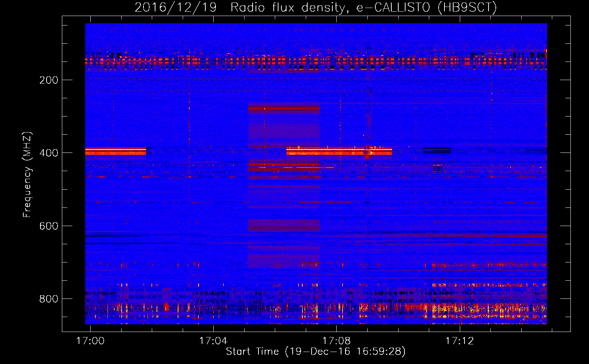589x364 pixels.
Task: Select the "17:04" time tick label
Action: [x=213, y=341]
